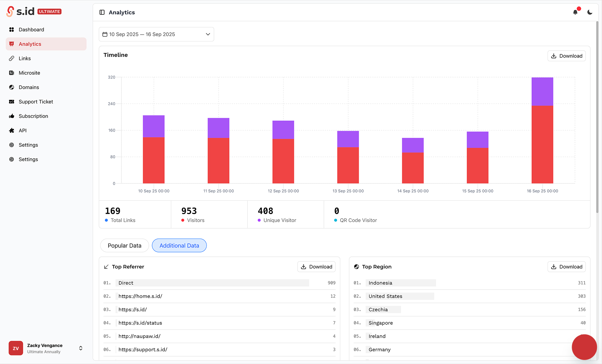This screenshot has width=602, height=364.
Task: Select the API sidebar icon
Action: [x=12, y=130]
